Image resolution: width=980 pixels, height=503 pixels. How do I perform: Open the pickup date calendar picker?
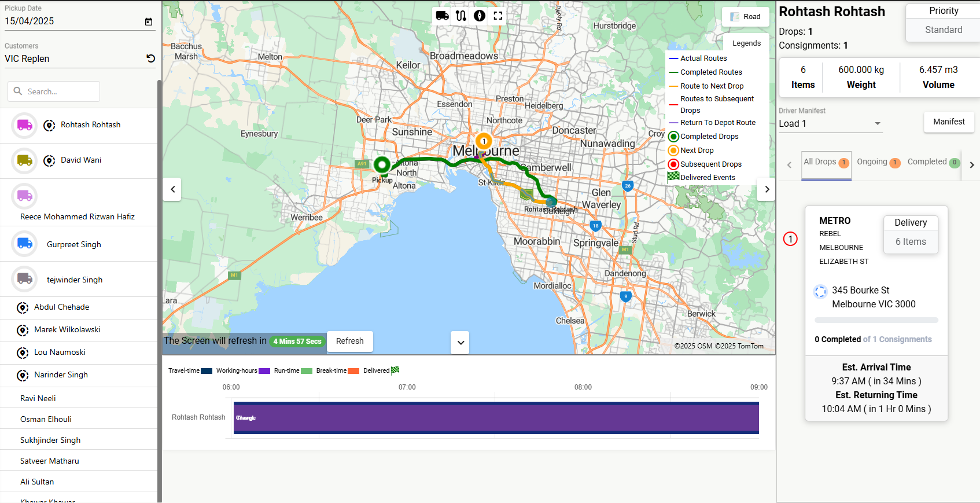pos(149,21)
